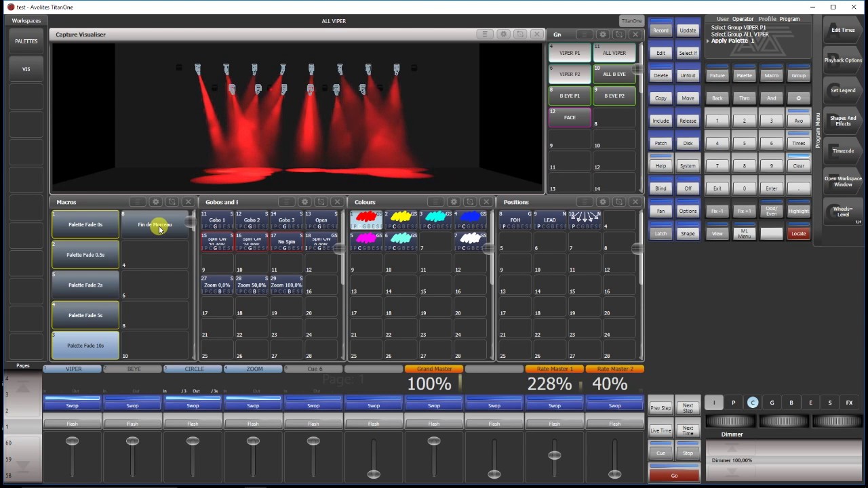
Task: Select No Spin gobo palette
Action: [x=286, y=241]
